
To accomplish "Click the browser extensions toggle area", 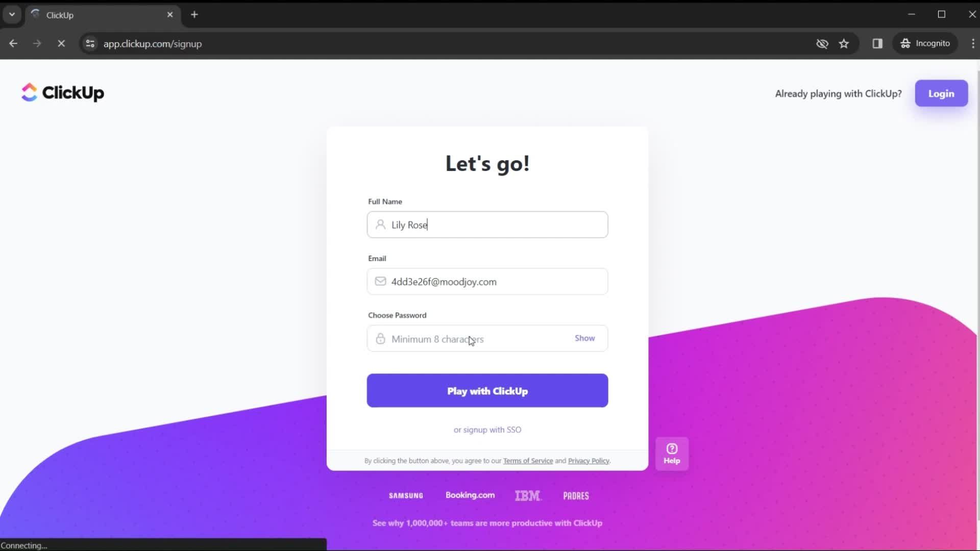I will pyautogui.click(x=877, y=43).
